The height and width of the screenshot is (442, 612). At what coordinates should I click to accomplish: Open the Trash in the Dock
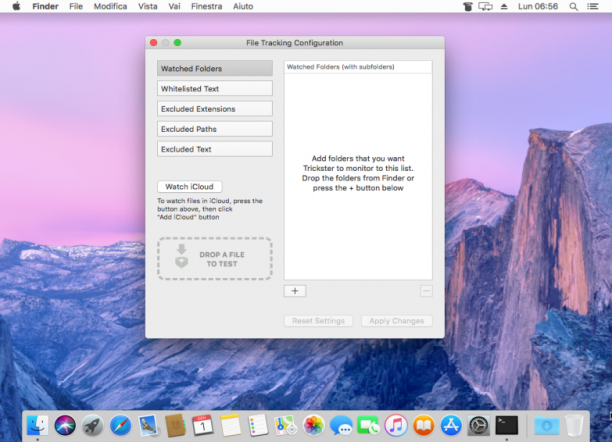coord(574,425)
